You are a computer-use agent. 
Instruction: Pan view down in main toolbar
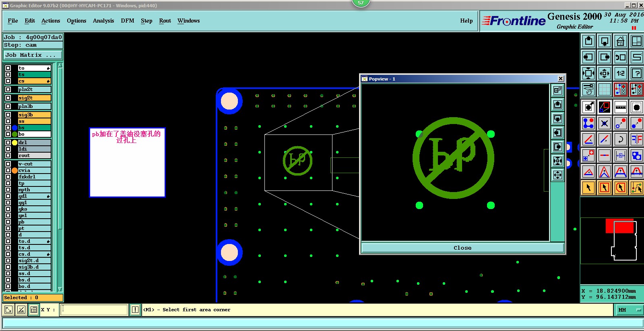605,41
